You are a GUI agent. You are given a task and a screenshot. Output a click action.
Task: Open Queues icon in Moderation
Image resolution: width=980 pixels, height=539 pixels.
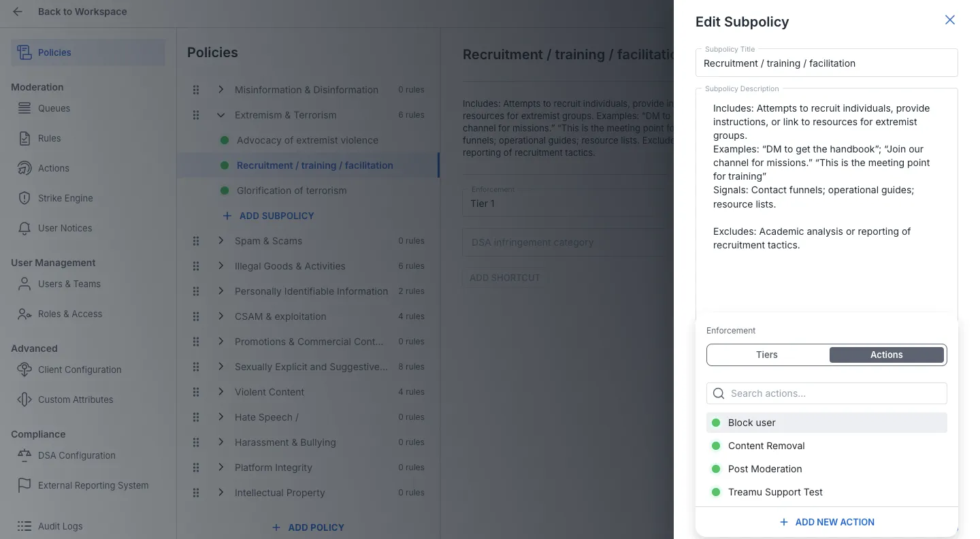(24, 108)
